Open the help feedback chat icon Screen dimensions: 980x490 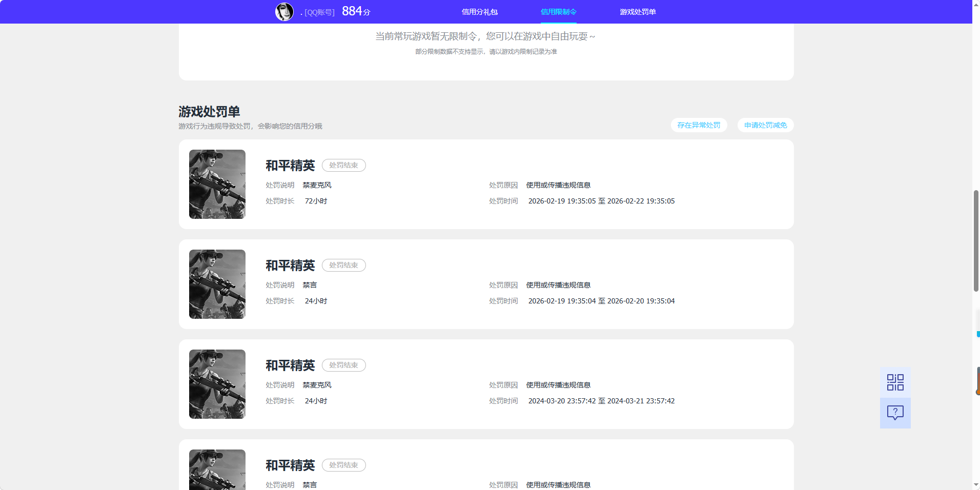(x=895, y=413)
